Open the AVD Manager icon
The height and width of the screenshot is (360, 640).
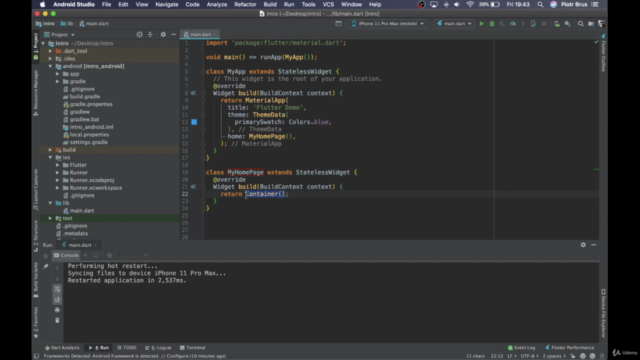557,24
